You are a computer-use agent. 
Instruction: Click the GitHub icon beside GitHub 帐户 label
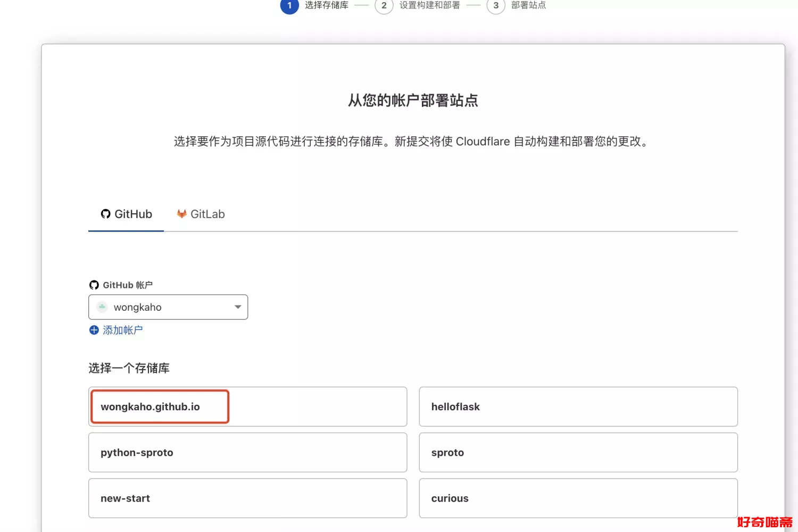pos(94,285)
